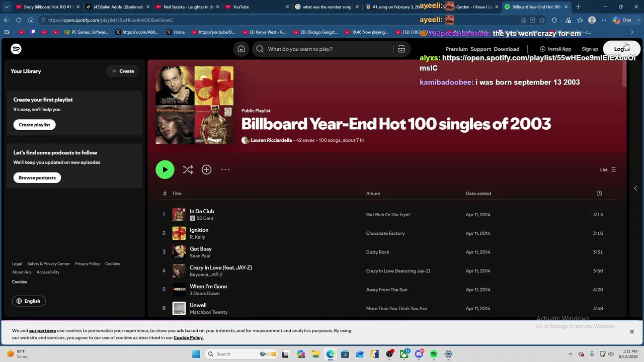
Task: Open the Support link
Action: tap(480, 49)
